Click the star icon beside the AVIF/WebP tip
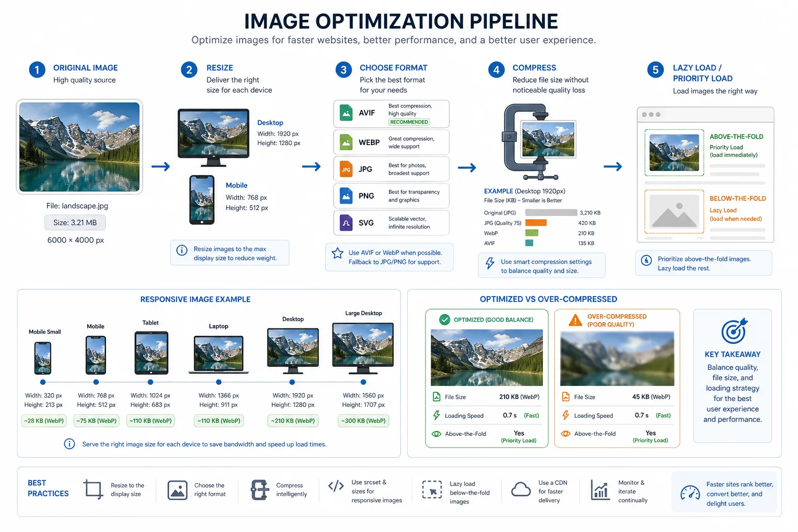This screenshot has width=798, height=532. click(338, 253)
